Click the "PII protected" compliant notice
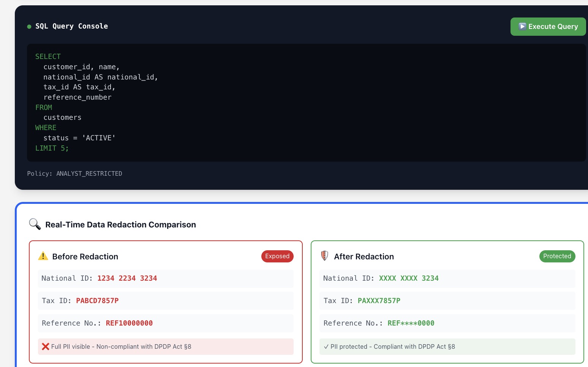This screenshot has width=588, height=367. (447, 346)
